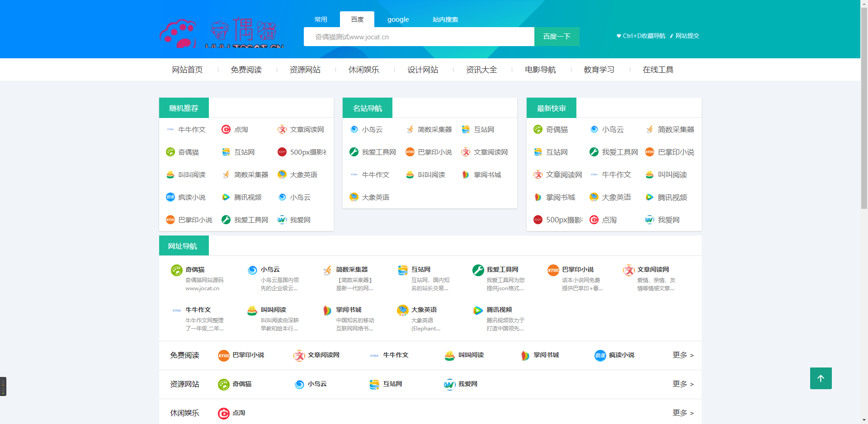Click 掌阅书城 icon in 名站导航 panel

click(x=466, y=174)
